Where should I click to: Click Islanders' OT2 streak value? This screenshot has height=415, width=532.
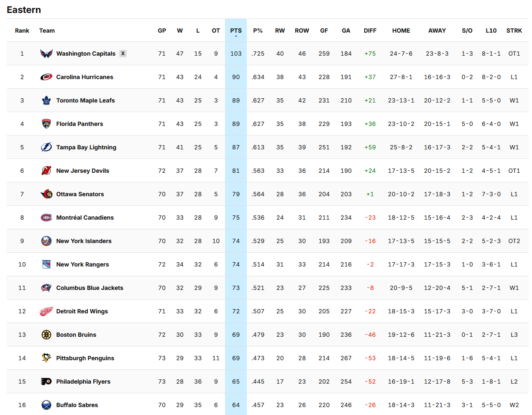click(x=514, y=241)
